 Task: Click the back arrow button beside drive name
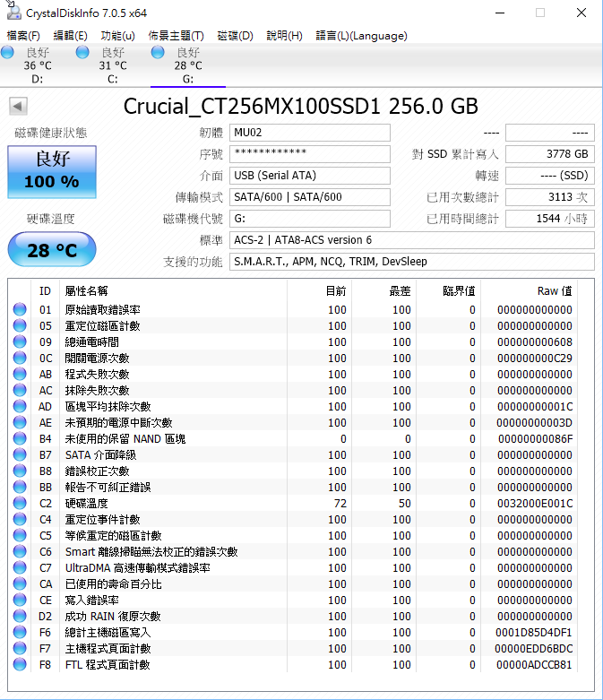18,107
